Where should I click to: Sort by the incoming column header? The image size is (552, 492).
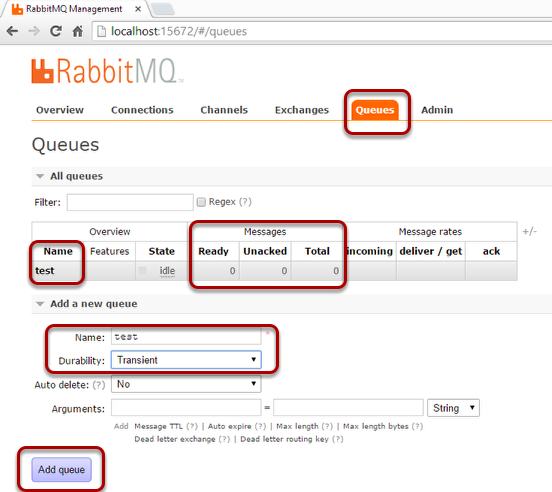click(370, 251)
